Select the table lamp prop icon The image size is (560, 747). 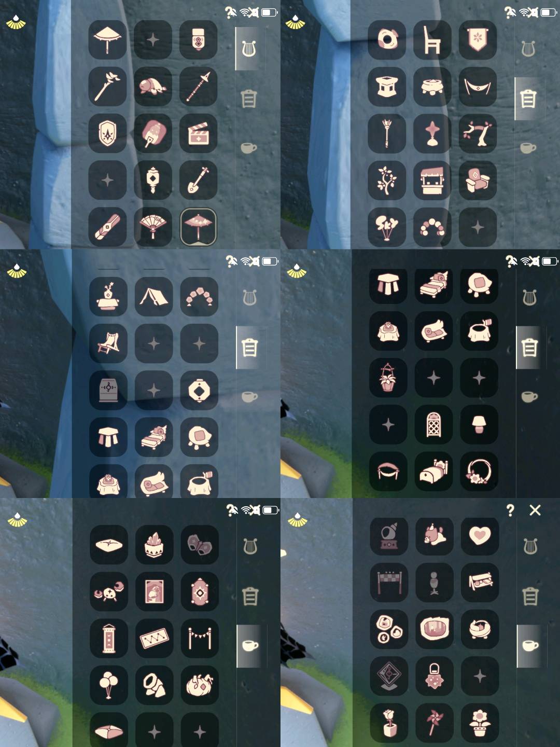[479, 424]
